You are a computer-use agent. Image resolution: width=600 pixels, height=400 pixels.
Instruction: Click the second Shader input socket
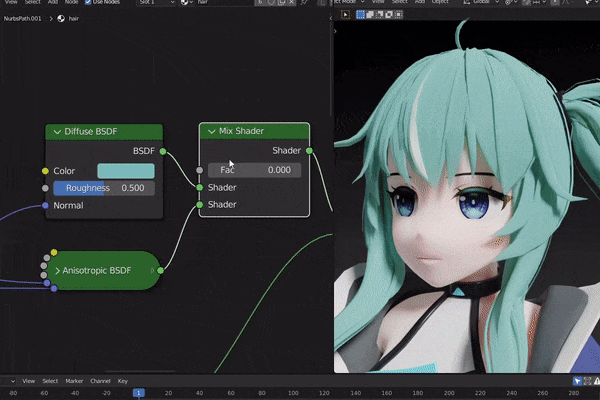pyautogui.click(x=199, y=205)
